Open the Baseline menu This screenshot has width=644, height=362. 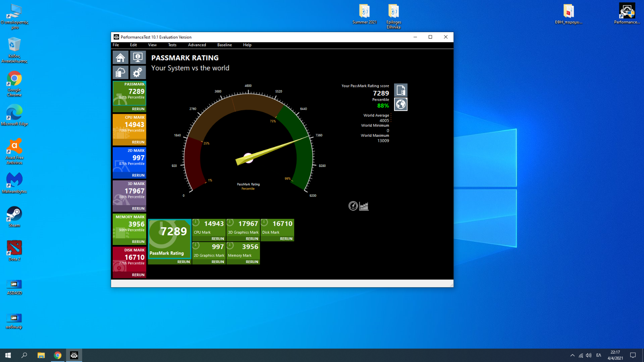(225, 45)
